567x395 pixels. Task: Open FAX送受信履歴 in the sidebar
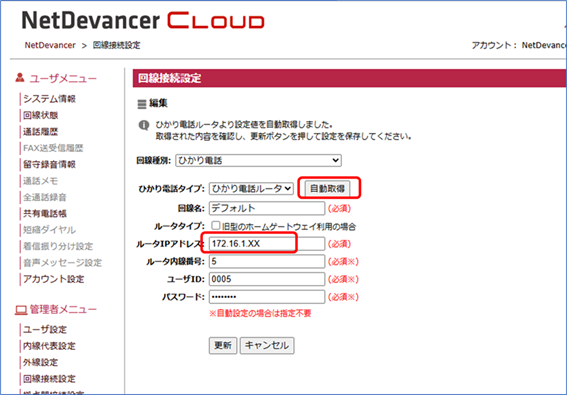(x=53, y=148)
